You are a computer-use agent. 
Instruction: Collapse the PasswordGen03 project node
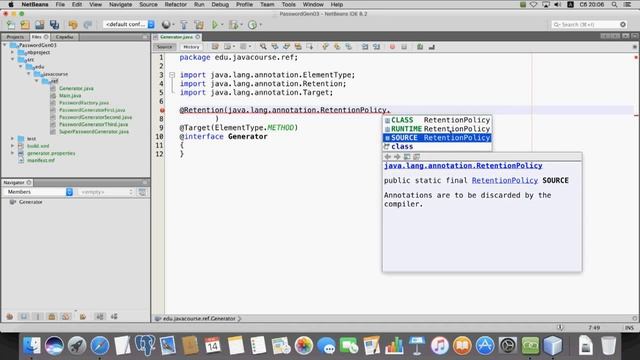coord(5,45)
